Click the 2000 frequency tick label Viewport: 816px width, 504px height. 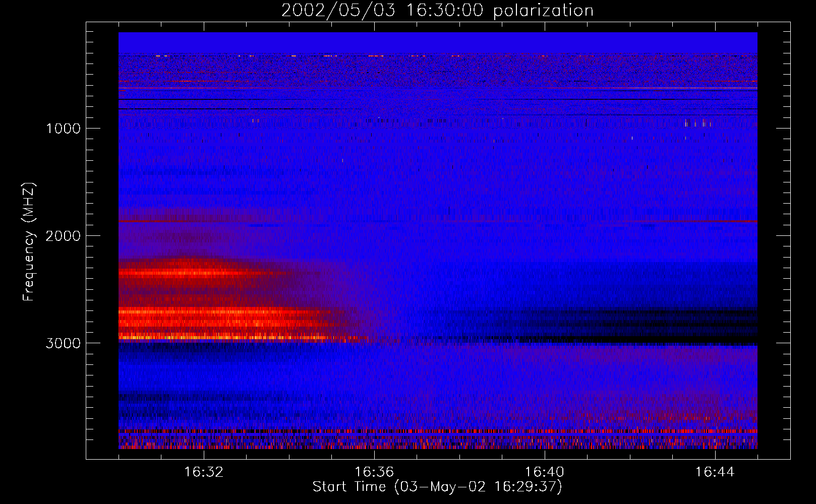(63, 235)
